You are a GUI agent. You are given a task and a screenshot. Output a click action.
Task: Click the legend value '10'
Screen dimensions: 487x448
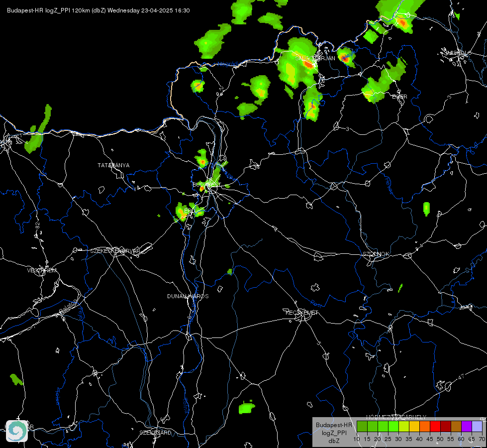tap(357, 439)
